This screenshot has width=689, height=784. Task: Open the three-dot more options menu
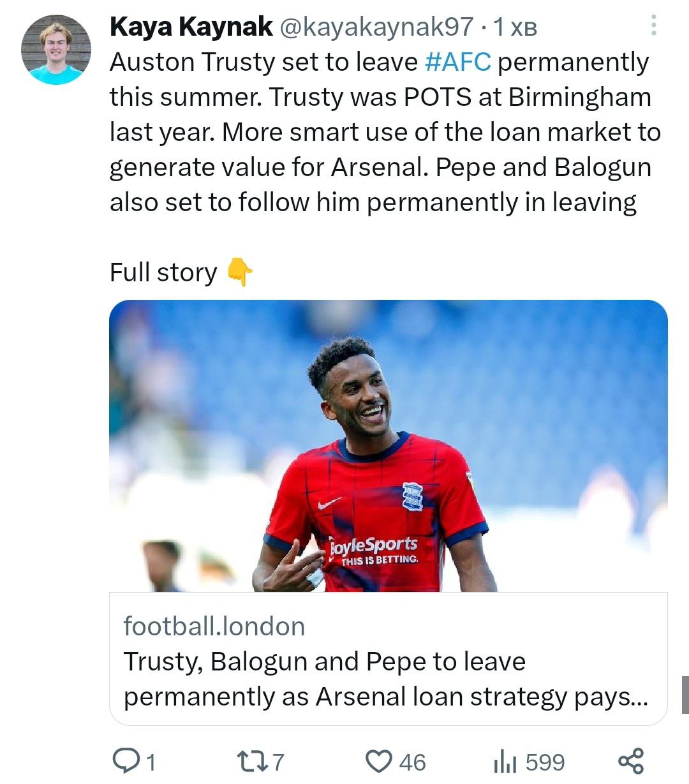653,26
